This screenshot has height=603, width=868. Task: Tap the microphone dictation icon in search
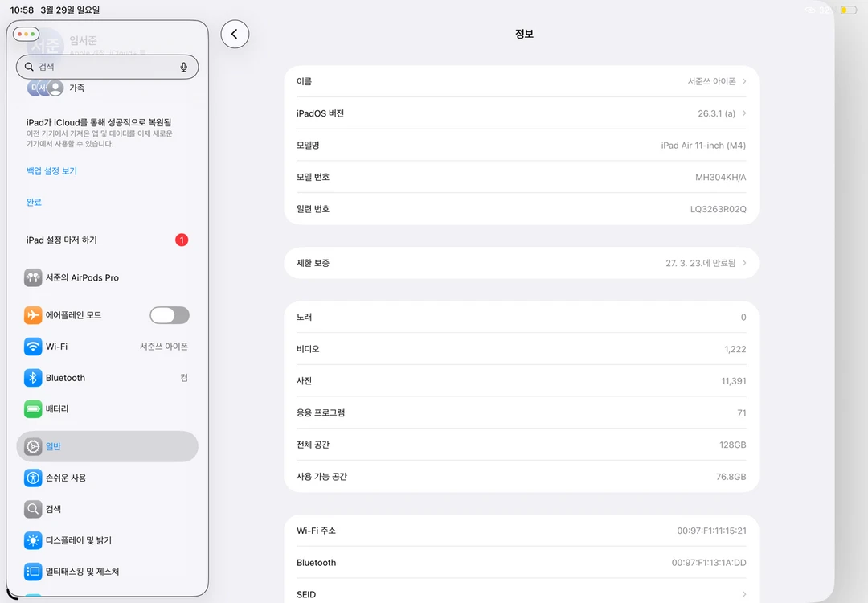(x=184, y=67)
